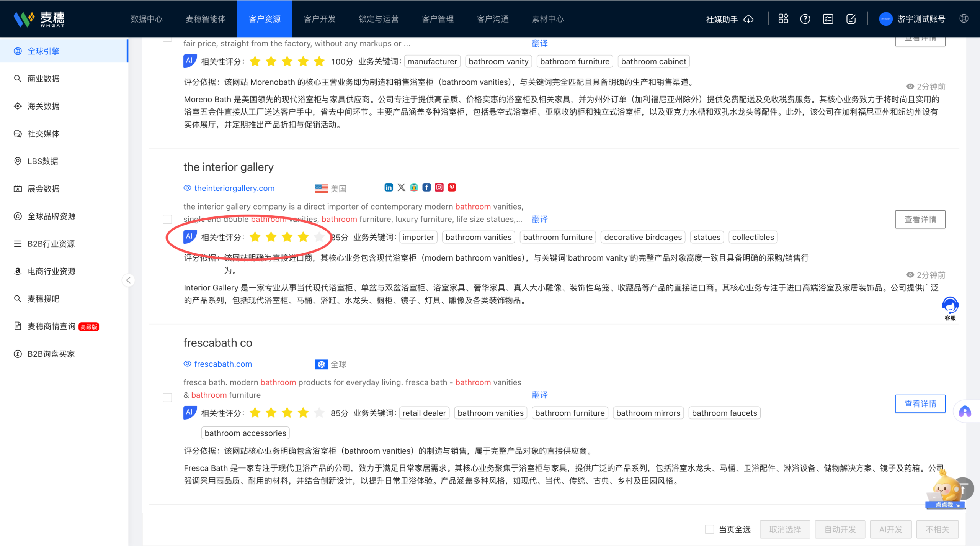Screen dimensions: 980x546
Task: Click the 自动开发 button
Action: pyautogui.click(x=840, y=529)
